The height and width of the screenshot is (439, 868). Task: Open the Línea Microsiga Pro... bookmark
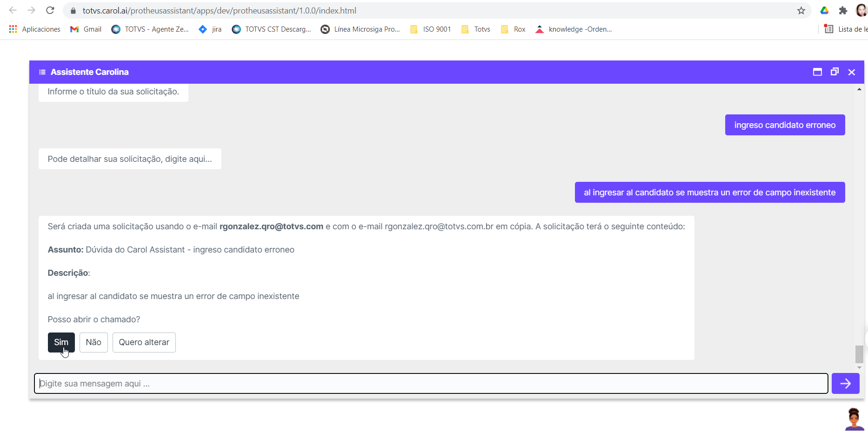361,29
